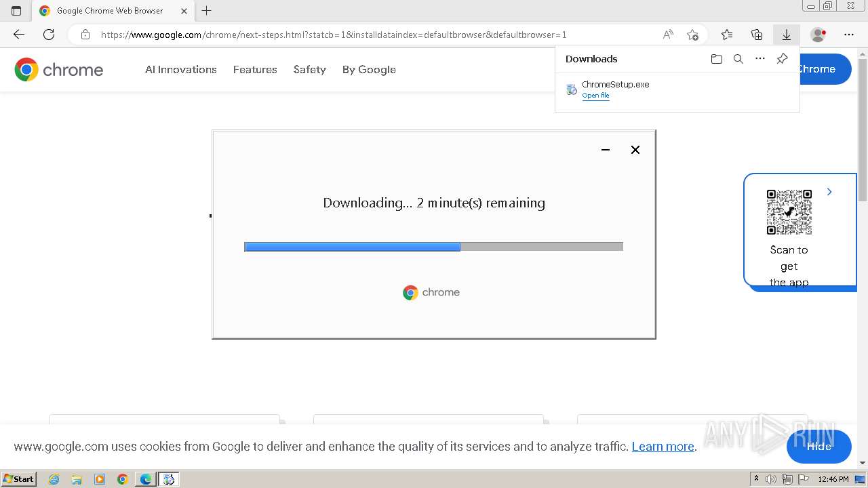This screenshot has height=488, width=868.
Task: Close the Chrome installer dialog
Action: (635, 150)
